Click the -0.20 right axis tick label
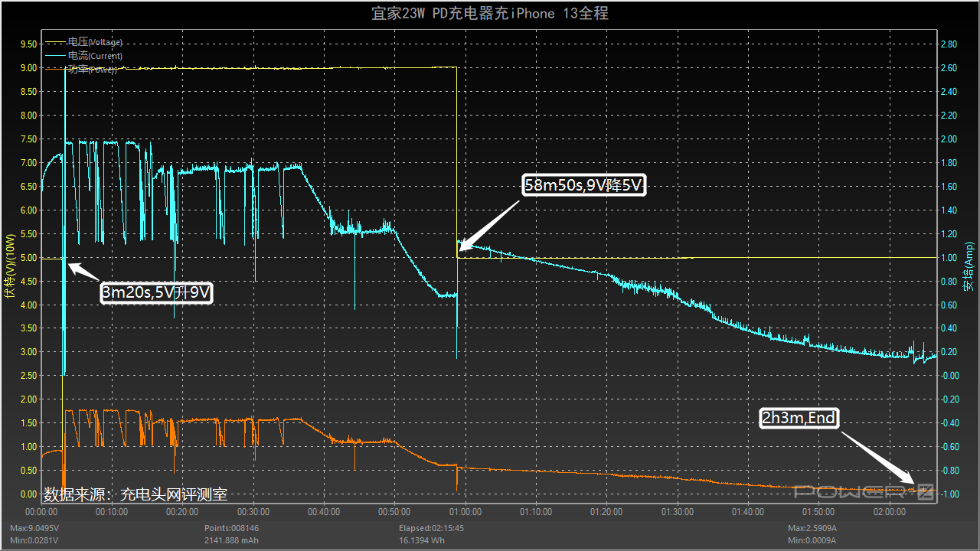The width and height of the screenshot is (980, 551). point(949,399)
